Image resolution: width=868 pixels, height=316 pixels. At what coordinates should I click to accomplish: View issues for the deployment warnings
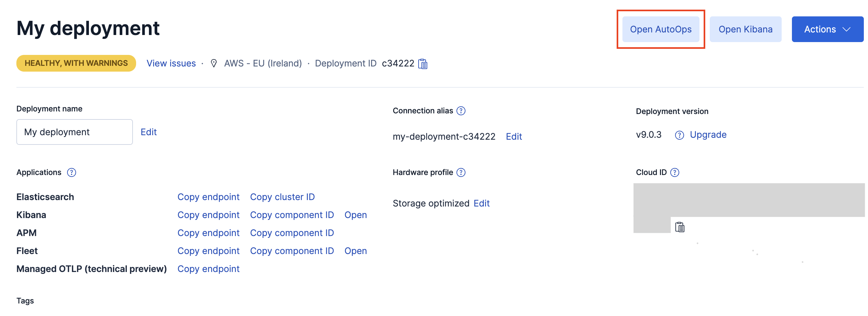[x=171, y=63]
